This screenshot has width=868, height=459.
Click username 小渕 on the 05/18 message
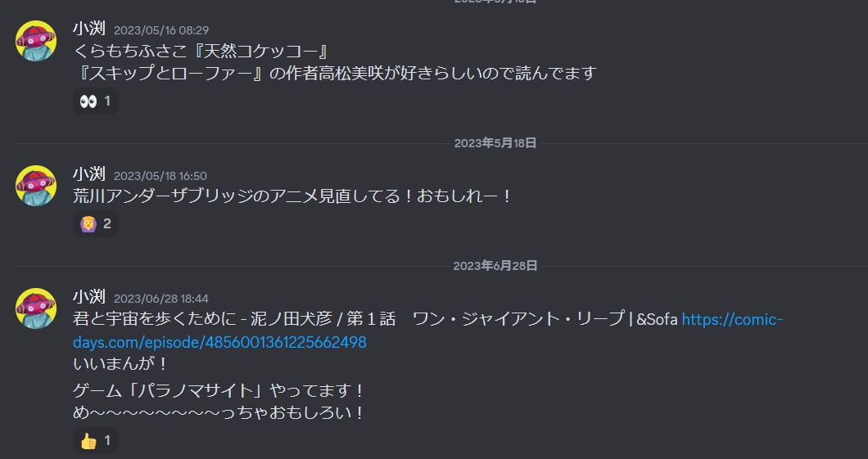[89, 174]
